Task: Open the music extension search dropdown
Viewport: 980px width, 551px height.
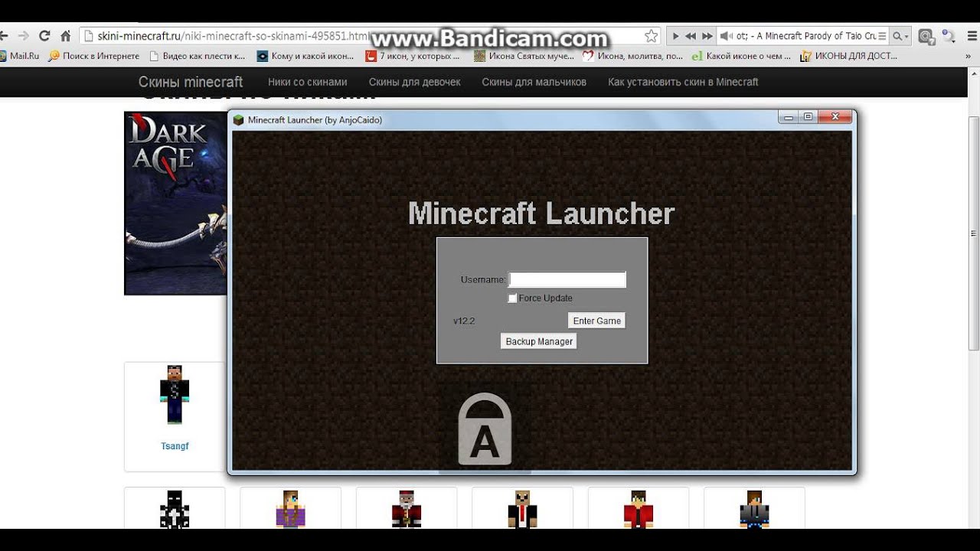Action: click(x=900, y=36)
